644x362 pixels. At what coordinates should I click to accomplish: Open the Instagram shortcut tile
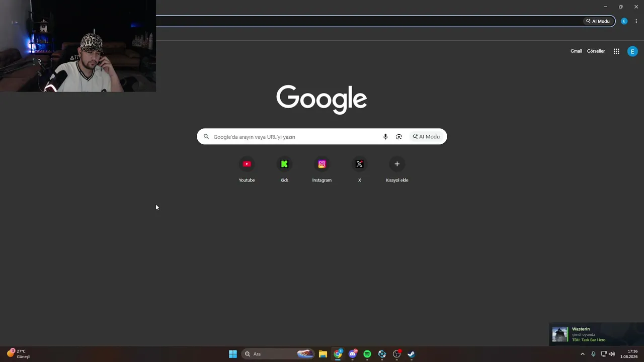[x=322, y=164]
